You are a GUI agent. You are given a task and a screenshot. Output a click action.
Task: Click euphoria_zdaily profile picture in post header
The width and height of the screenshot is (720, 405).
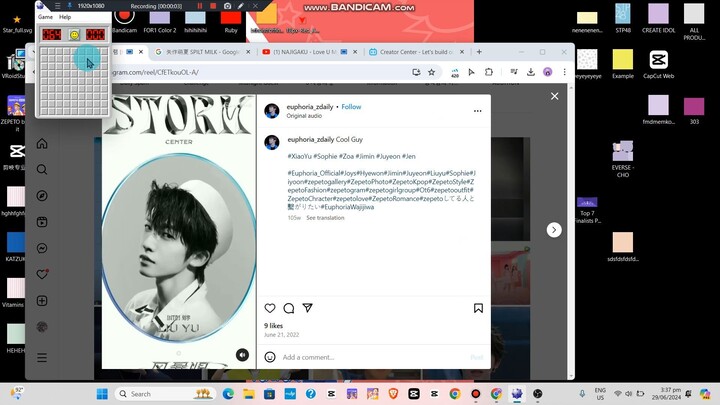272,111
